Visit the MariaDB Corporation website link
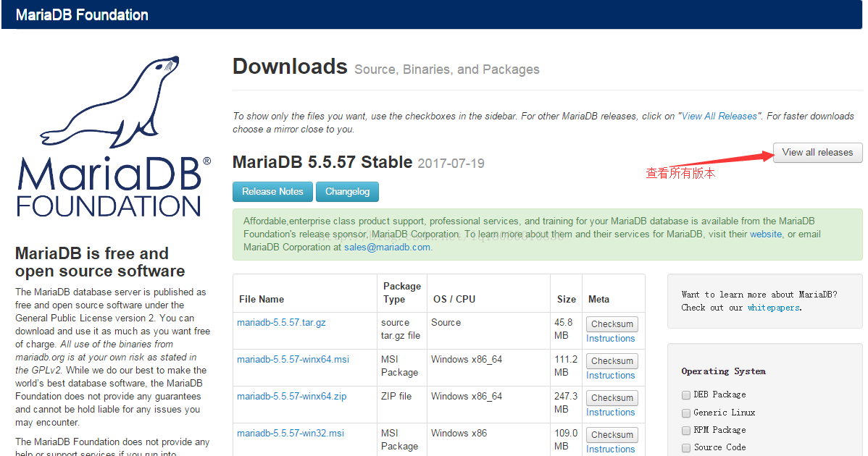868x456 pixels. pos(766,235)
